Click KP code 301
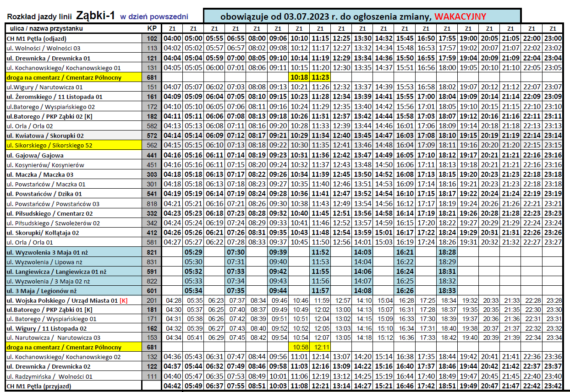Screen dimensions: 570x392 tap(152, 184)
